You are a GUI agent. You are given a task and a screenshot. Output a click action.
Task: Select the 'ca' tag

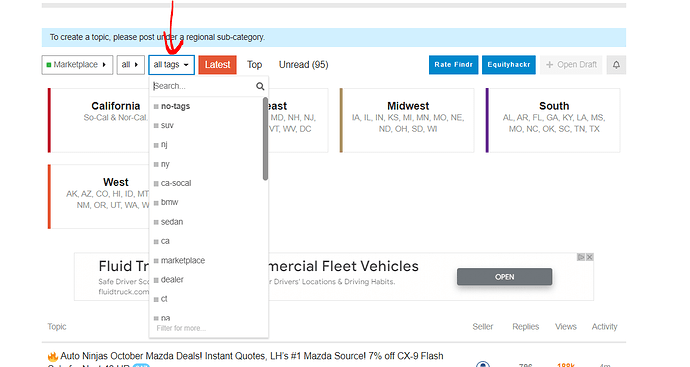coord(209,241)
